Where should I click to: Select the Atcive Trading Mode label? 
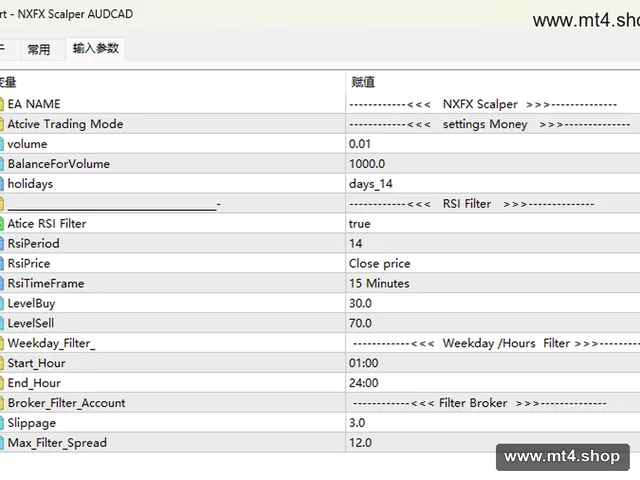click(65, 124)
